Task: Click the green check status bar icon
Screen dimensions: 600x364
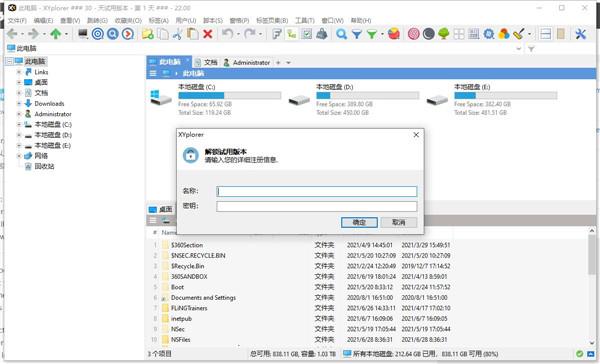Action: coord(579,354)
